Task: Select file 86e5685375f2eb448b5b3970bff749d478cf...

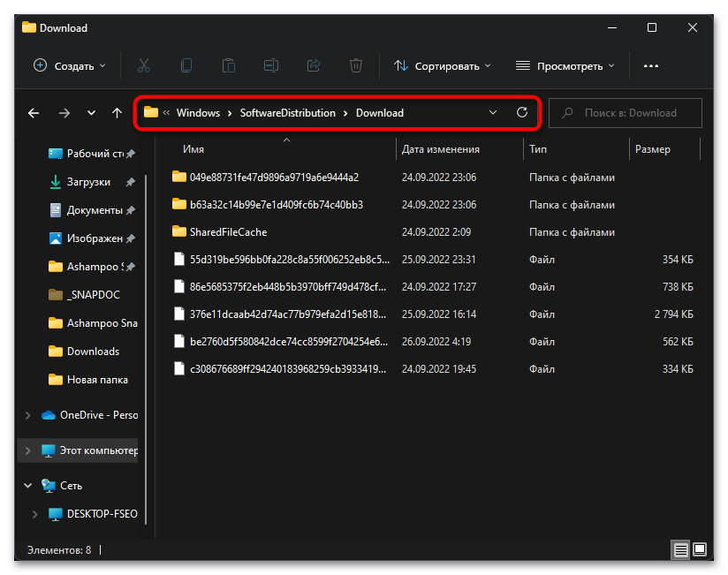Action: pyautogui.click(x=279, y=287)
